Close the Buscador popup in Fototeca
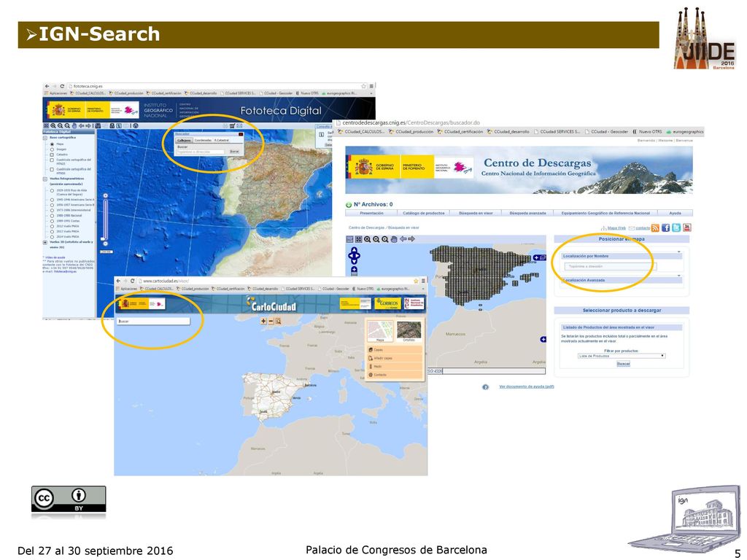Viewport: 747px width, 560px height. tap(241, 134)
